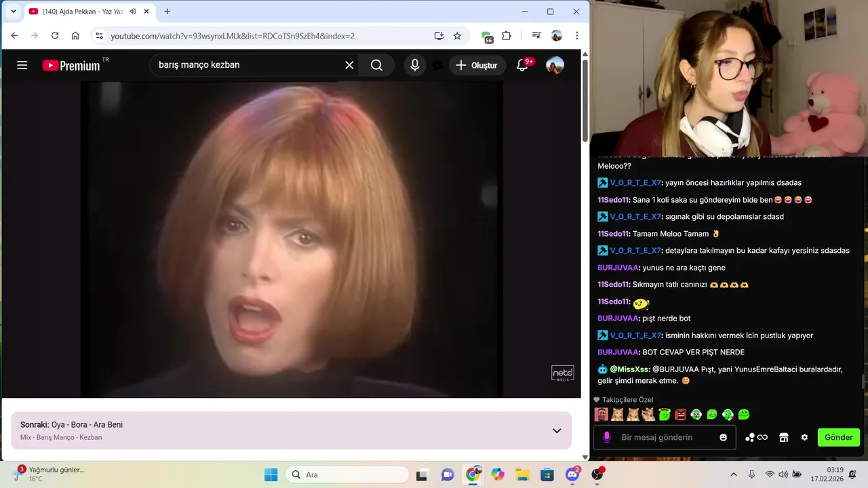Open Task View on taskbar
The width and height of the screenshot is (868, 488).
[422, 474]
